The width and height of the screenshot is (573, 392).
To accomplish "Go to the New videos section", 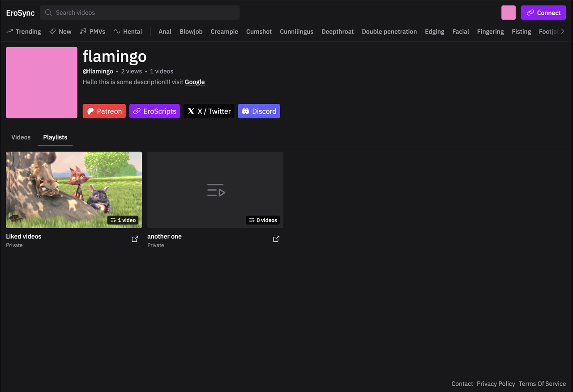I will [x=60, y=31].
